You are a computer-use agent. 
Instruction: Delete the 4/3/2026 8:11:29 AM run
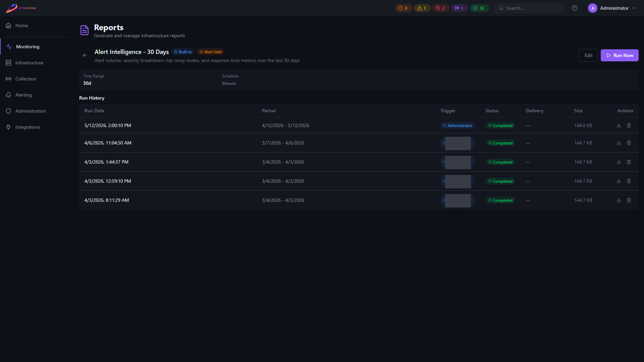[x=629, y=200]
